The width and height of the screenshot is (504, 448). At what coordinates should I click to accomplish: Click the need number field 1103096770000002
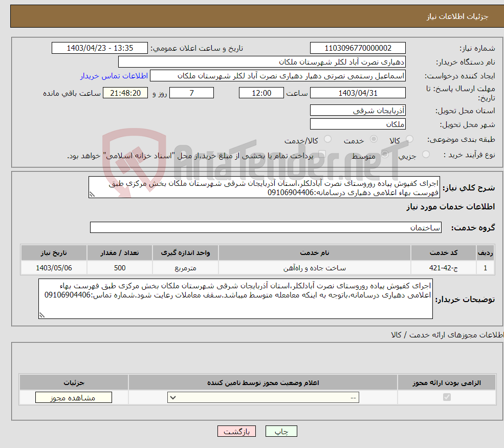(x=358, y=48)
